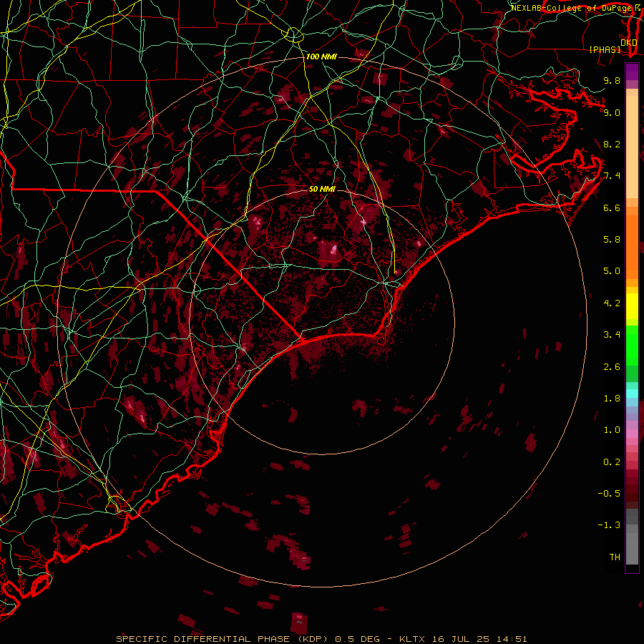Click the [PHAS] units label
This screenshot has width=644, height=644.
[605, 49]
